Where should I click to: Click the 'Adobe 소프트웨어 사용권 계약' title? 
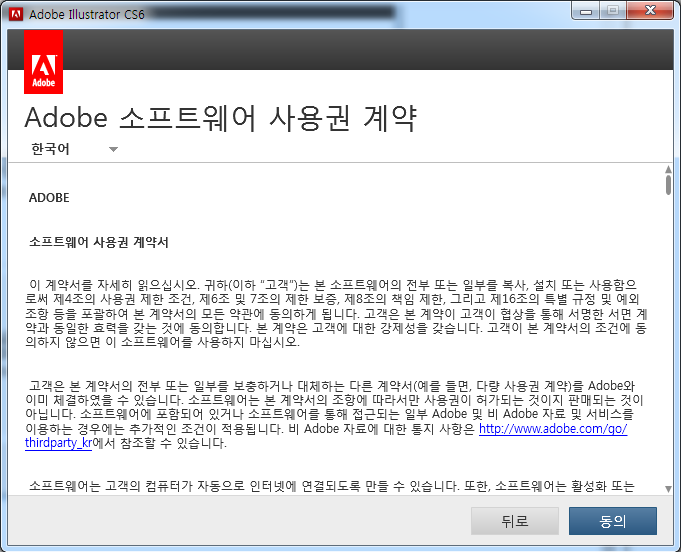pyautogui.click(x=221, y=118)
